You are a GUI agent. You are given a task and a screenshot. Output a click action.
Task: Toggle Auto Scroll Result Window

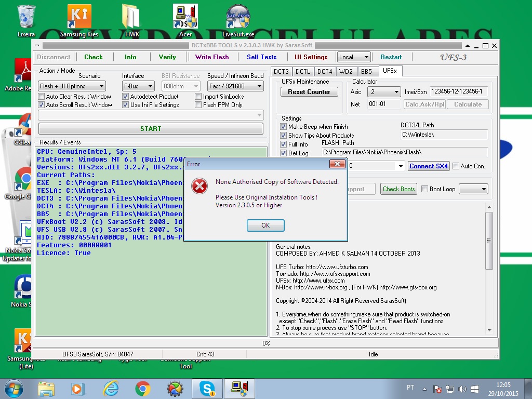(42, 105)
